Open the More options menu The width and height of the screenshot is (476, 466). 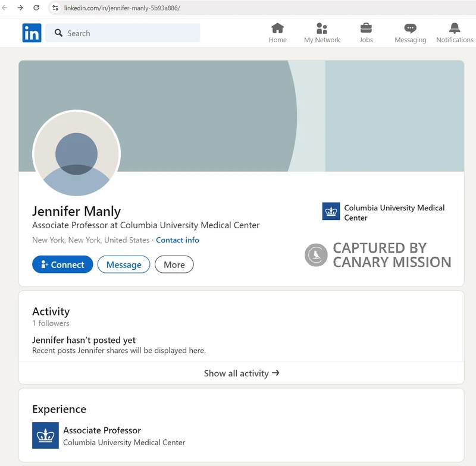point(174,265)
